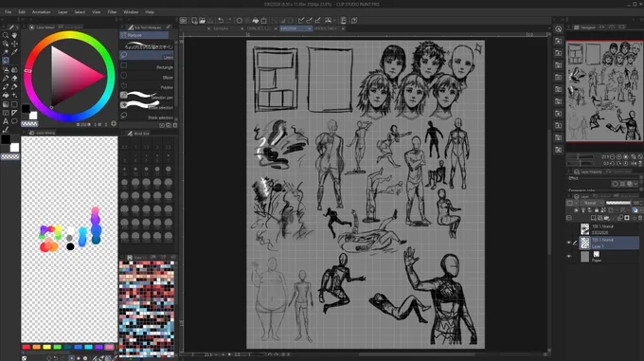Switch to the Color Wheel tab
Viewport: 644px width, 361px height.
(43, 27)
